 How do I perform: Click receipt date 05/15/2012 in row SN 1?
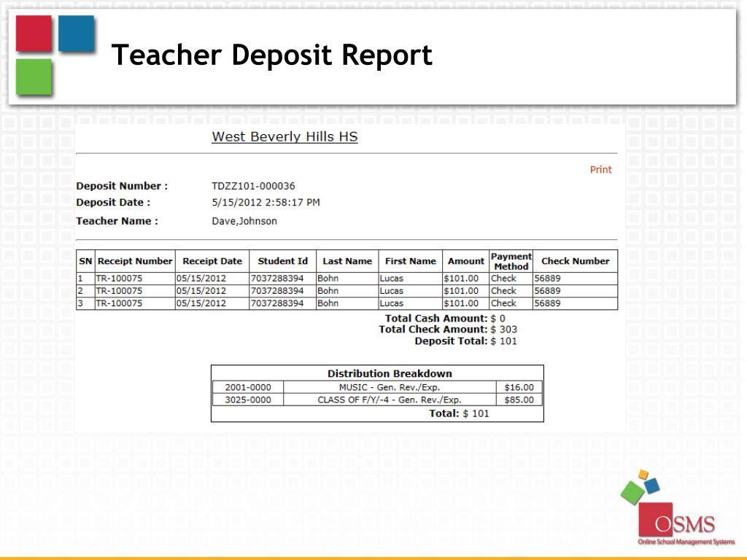(x=201, y=278)
